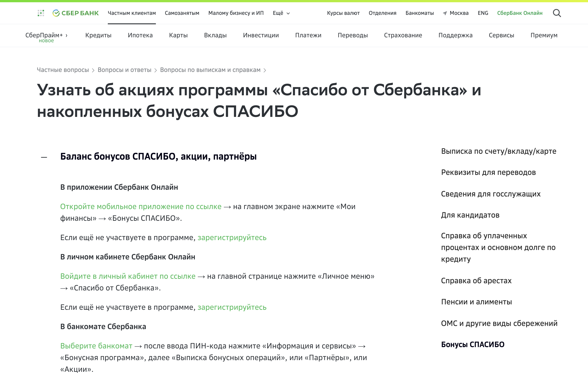Go to Вопросы и ответы breadcrumb
Viewport: 588px width, 388px height.
coord(124,70)
